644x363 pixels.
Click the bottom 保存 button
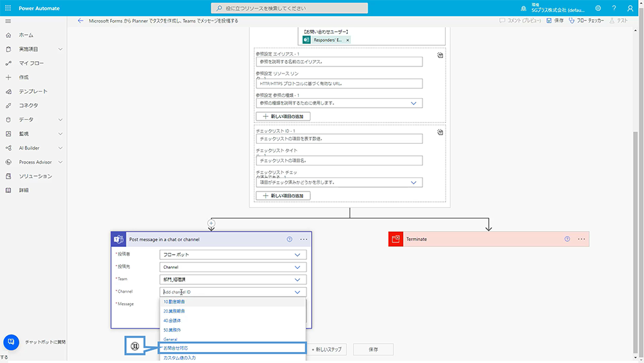coord(373,349)
